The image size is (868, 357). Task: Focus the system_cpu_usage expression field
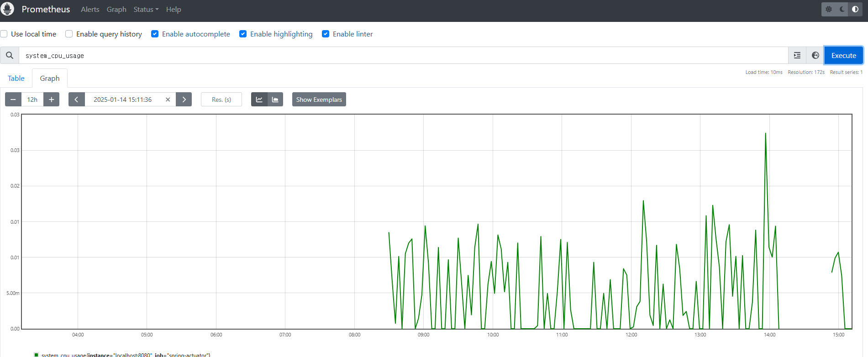[x=403, y=55]
